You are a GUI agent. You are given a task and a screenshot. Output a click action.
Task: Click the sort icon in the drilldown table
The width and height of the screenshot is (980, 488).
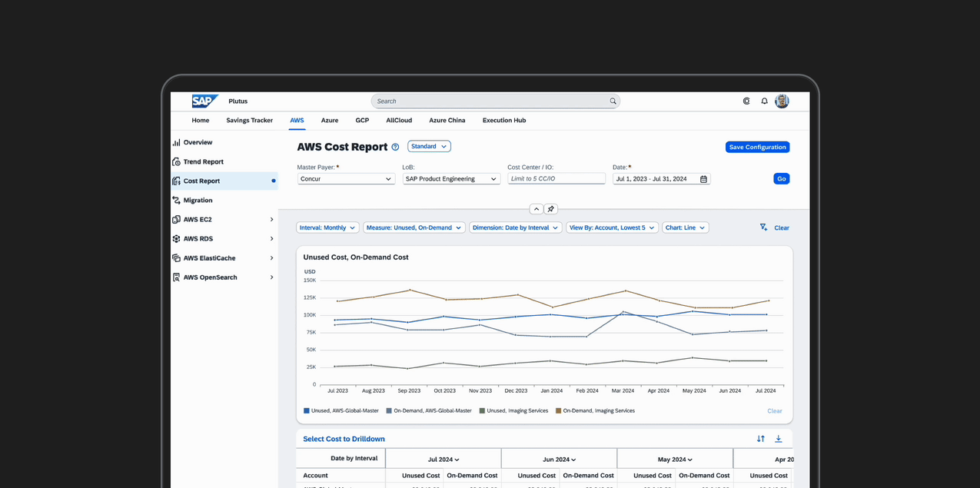760,439
